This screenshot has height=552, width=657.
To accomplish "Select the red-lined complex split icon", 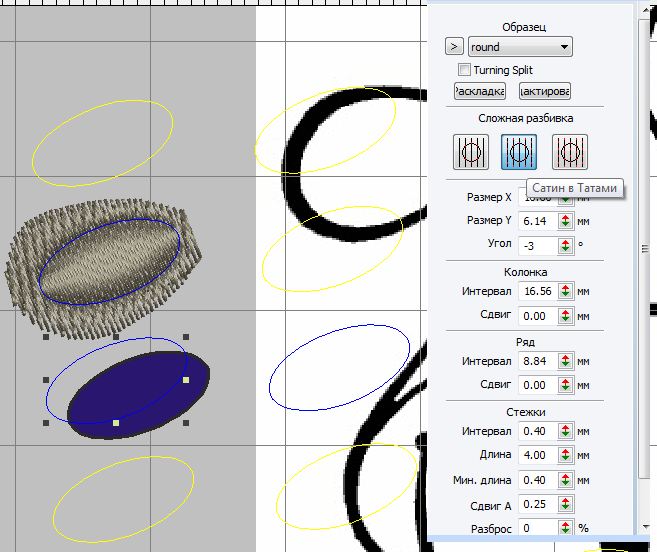I will (x=569, y=152).
